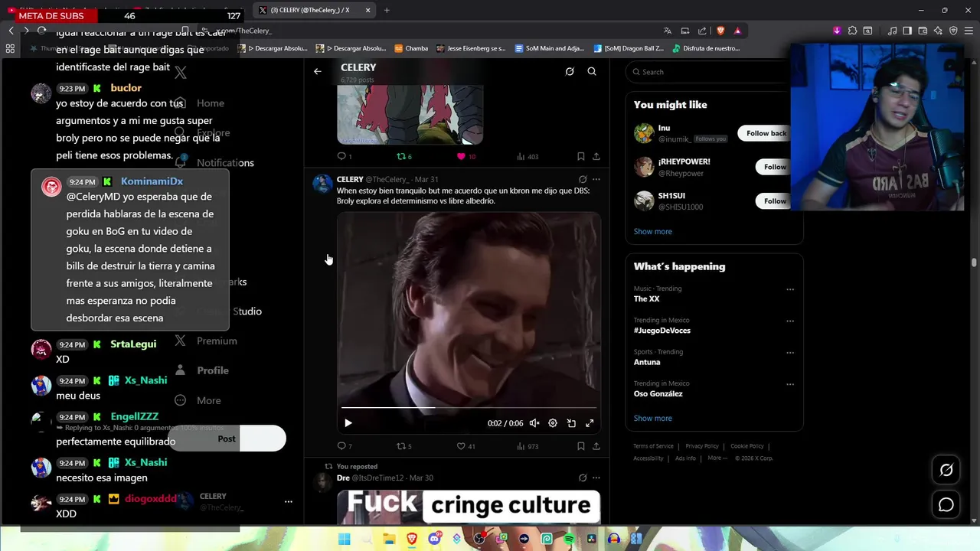Viewport: 980px width, 551px height.
Task: Show more under What's happening
Action: [653, 418]
